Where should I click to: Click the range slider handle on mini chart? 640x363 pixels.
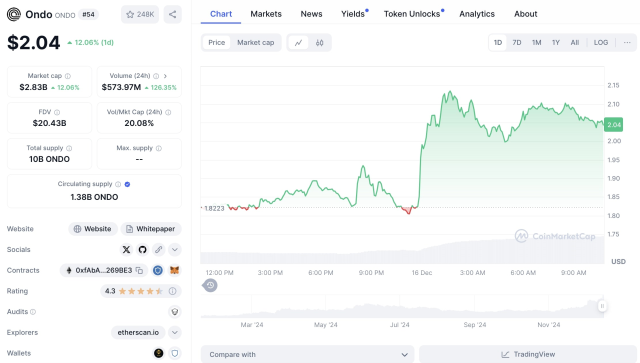tap(602, 306)
